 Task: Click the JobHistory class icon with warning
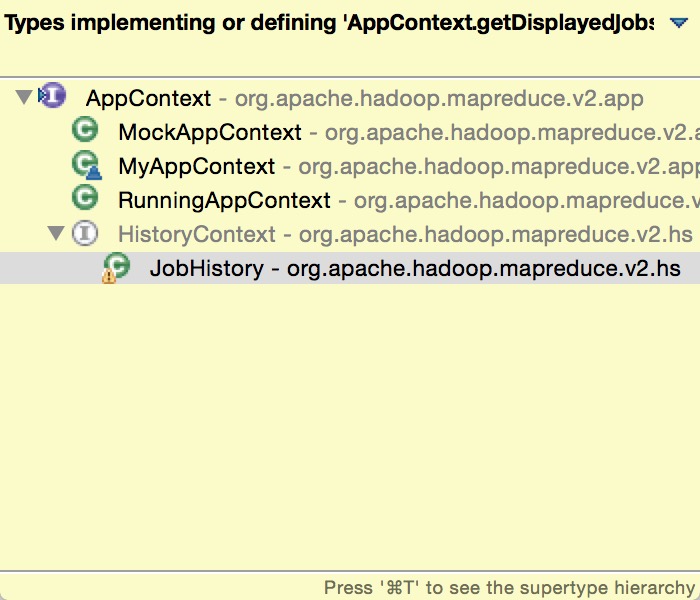pyautogui.click(x=116, y=268)
